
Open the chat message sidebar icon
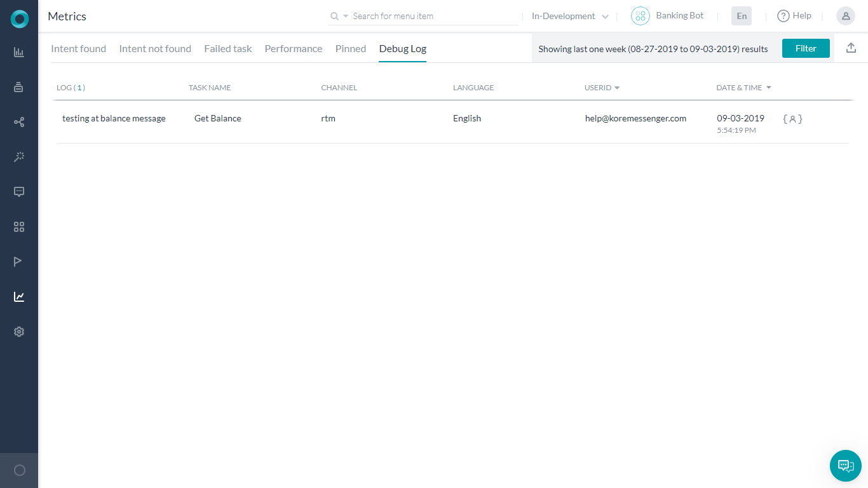[x=19, y=192]
